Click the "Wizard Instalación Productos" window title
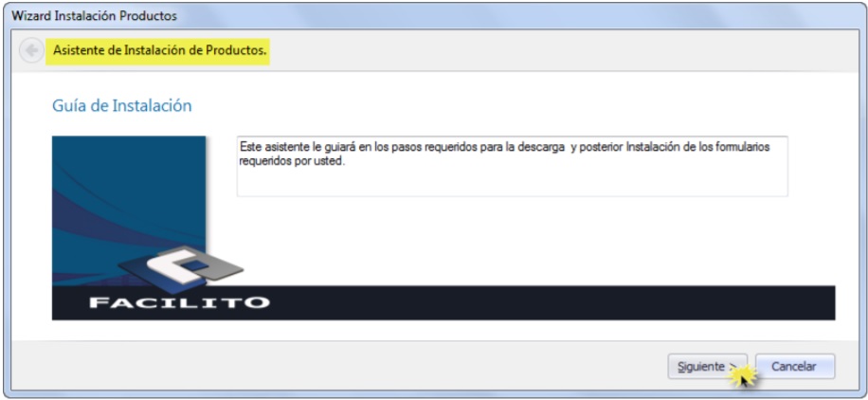The height and width of the screenshot is (400, 868). [x=93, y=16]
